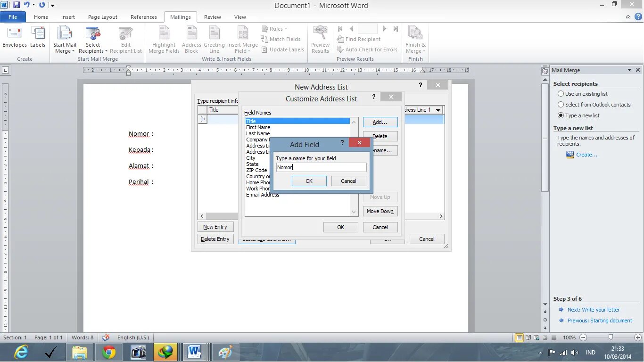This screenshot has width=644, height=362.
Task: Click the Redo icon in the title bar
Action: point(42,5)
